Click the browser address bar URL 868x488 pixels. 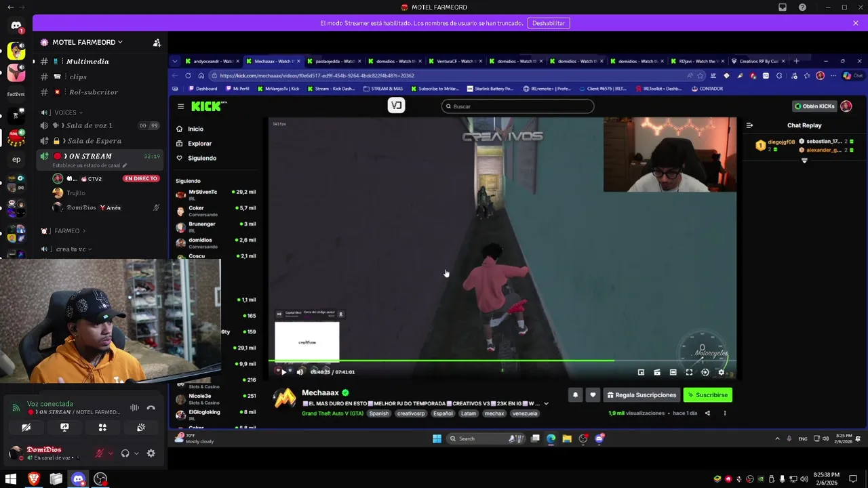317,76
